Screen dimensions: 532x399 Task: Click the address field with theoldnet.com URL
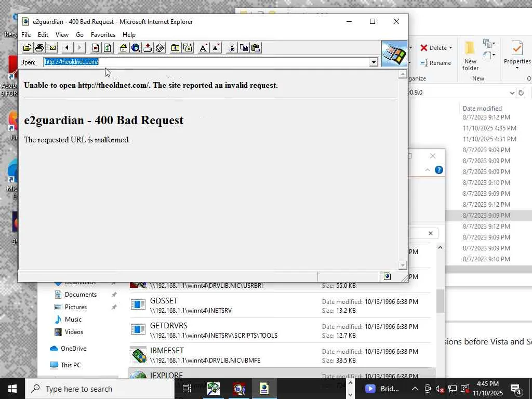click(207, 62)
